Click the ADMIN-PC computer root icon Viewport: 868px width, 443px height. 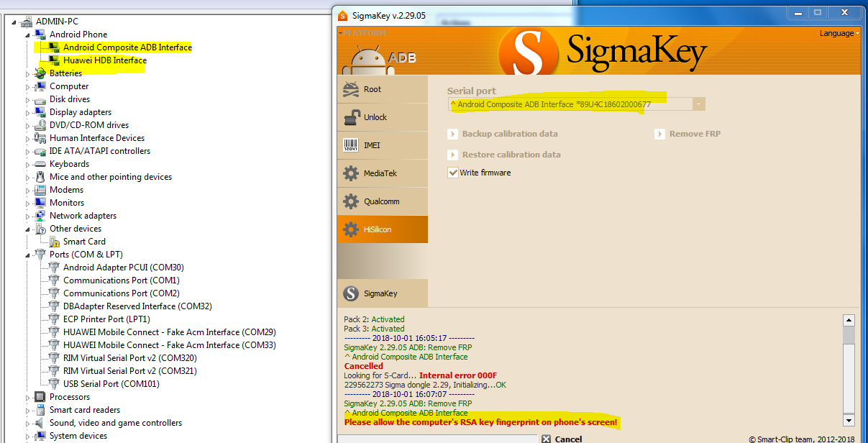27,22
